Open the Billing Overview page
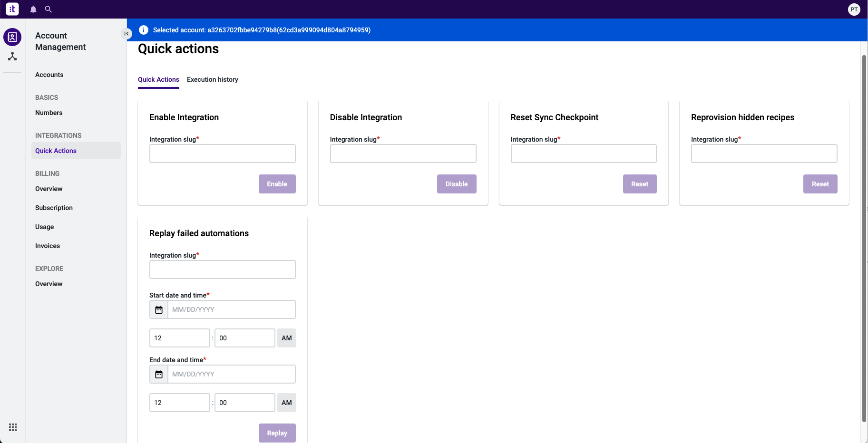This screenshot has height=443, width=868. pyautogui.click(x=49, y=189)
